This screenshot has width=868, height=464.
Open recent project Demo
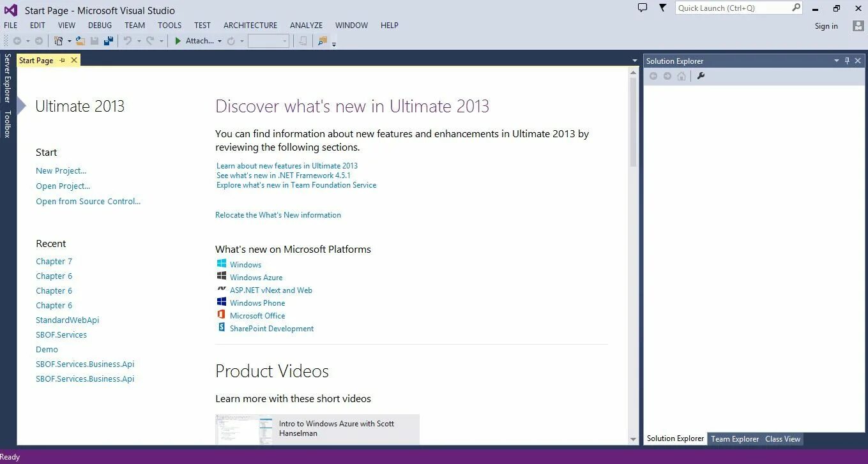47,349
